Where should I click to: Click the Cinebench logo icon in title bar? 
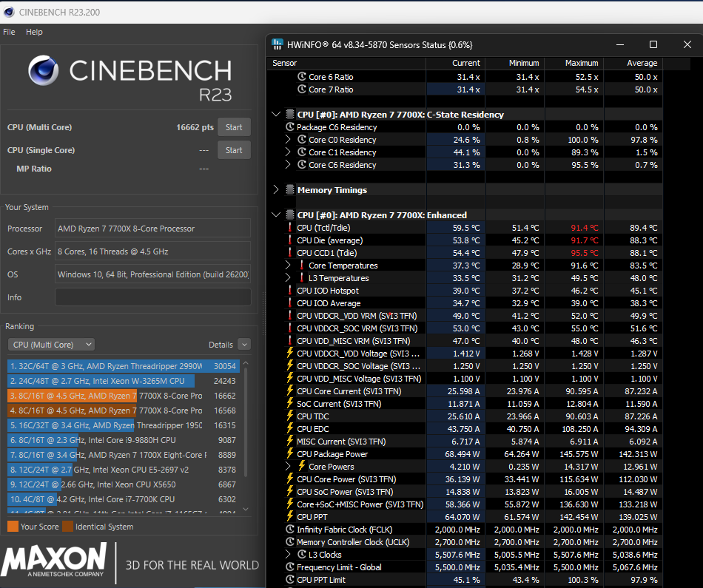pyautogui.click(x=9, y=12)
